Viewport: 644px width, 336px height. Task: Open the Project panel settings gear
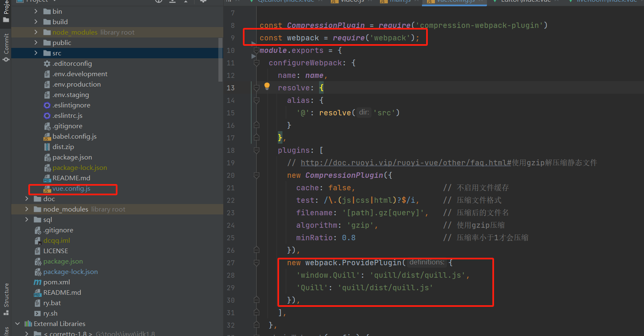[203, 2]
